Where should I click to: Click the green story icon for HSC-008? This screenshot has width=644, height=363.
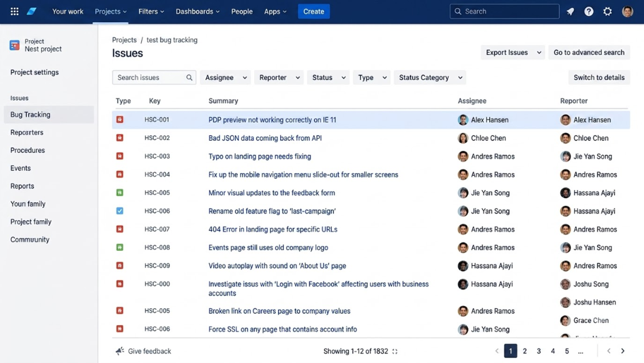(120, 247)
